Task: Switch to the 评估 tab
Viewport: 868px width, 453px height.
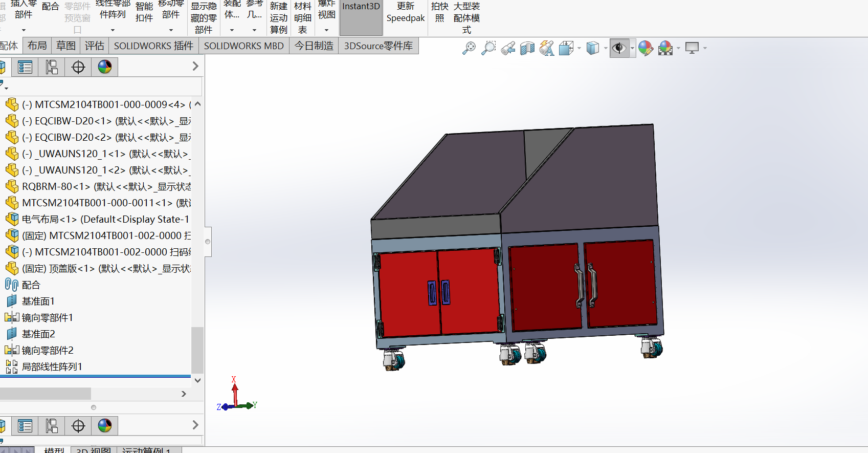Action: 94,46
